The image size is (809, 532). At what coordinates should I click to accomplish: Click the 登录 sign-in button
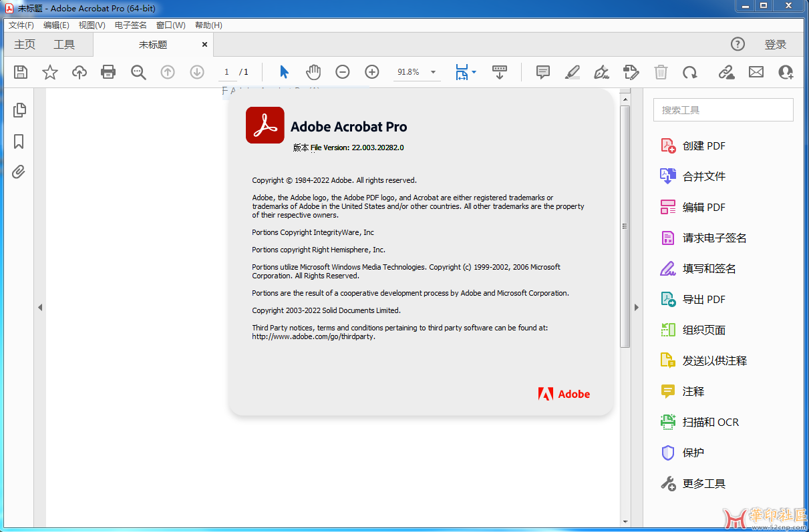[776, 45]
